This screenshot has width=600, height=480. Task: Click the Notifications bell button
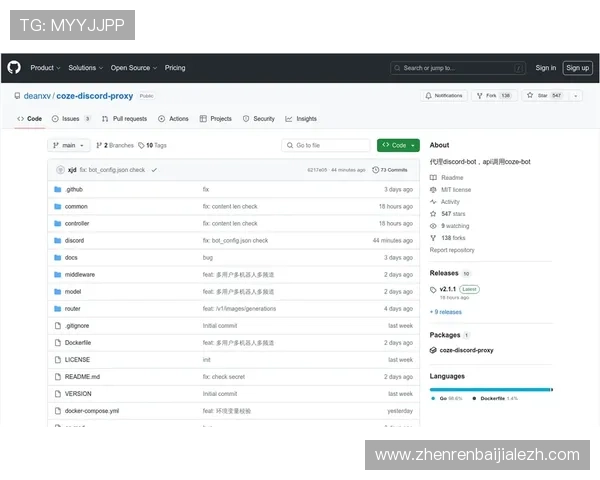[445, 96]
